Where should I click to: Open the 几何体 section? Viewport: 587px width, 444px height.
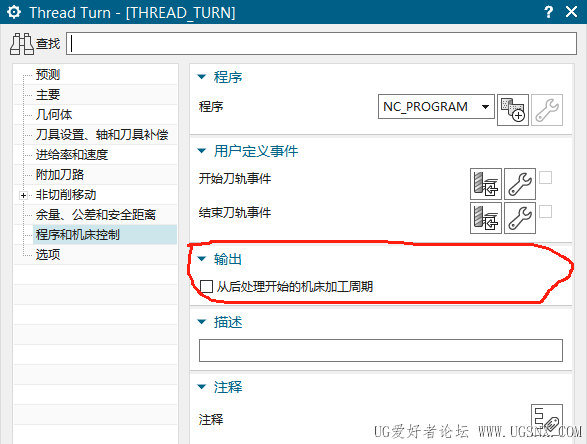(x=54, y=115)
